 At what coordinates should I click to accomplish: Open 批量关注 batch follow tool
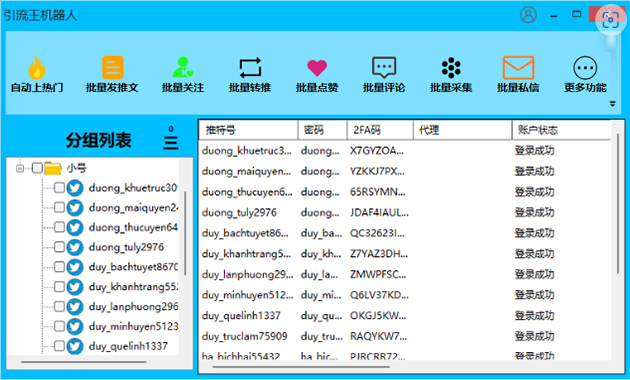click(x=183, y=74)
